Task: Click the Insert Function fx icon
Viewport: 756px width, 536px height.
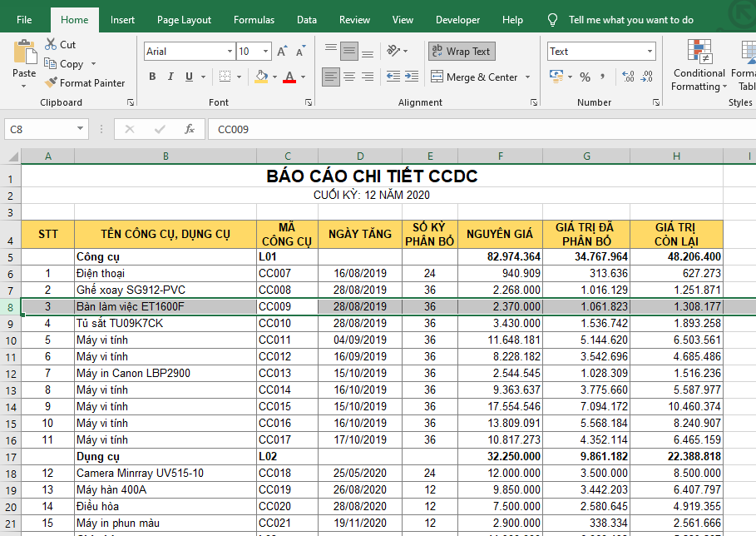Action: pos(190,129)
